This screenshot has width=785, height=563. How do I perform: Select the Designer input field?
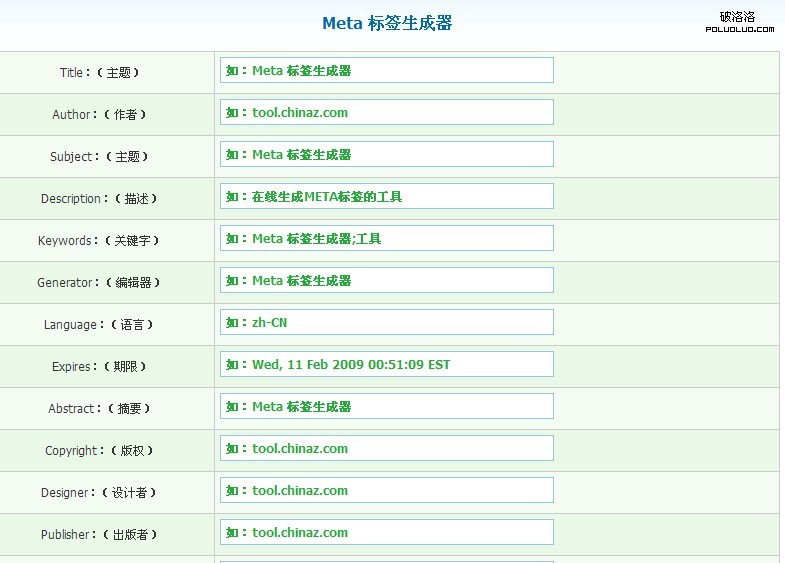tap(386, 491)
